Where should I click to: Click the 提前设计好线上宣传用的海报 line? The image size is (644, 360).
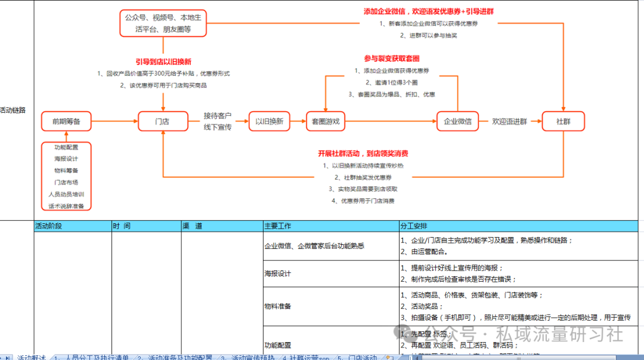coord(452,268)
